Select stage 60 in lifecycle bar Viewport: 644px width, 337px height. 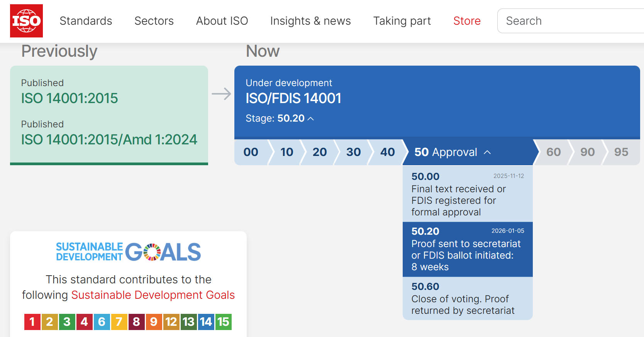pyautogui.click(x=553, y=152)
